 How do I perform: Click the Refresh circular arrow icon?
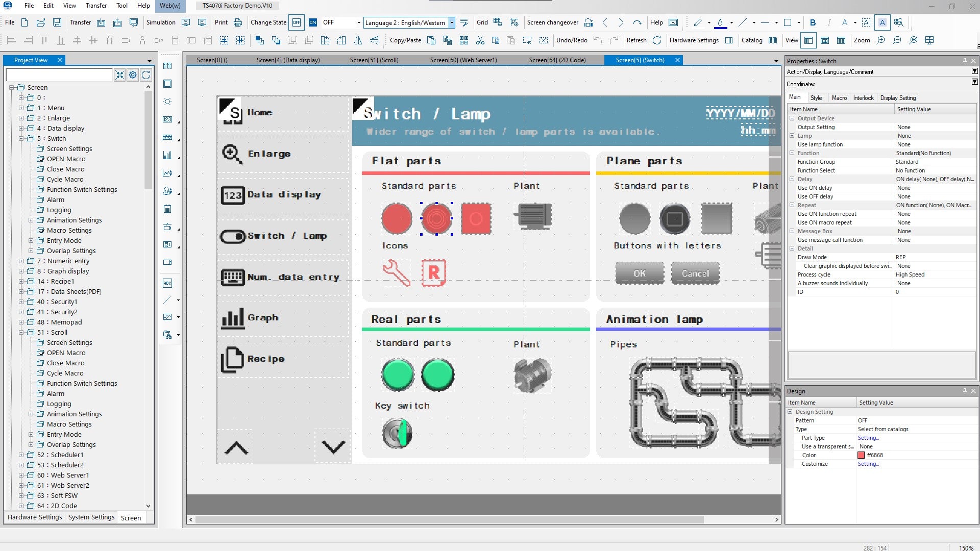(x=657, y=40)
